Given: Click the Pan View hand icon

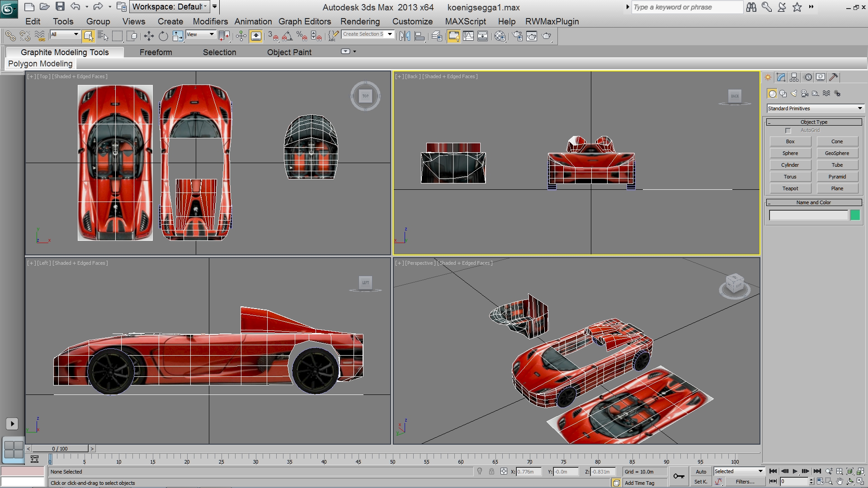Looking at the screenshot, I should coord(840,482).
